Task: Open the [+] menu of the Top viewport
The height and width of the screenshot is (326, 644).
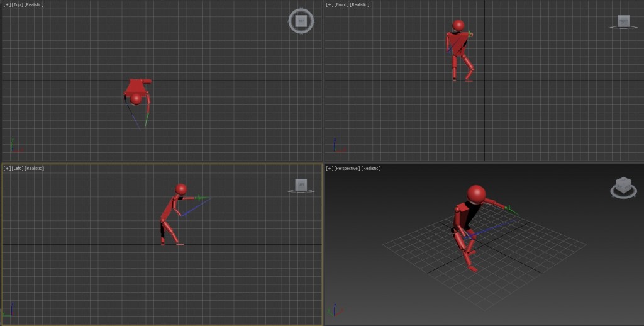Action: tap(6, 4)
